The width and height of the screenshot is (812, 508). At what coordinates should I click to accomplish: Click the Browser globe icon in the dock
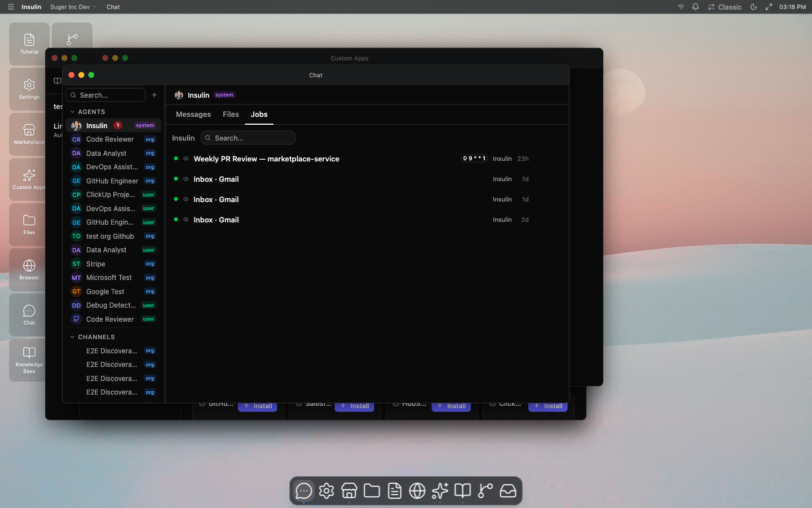[x=417, y=491]
